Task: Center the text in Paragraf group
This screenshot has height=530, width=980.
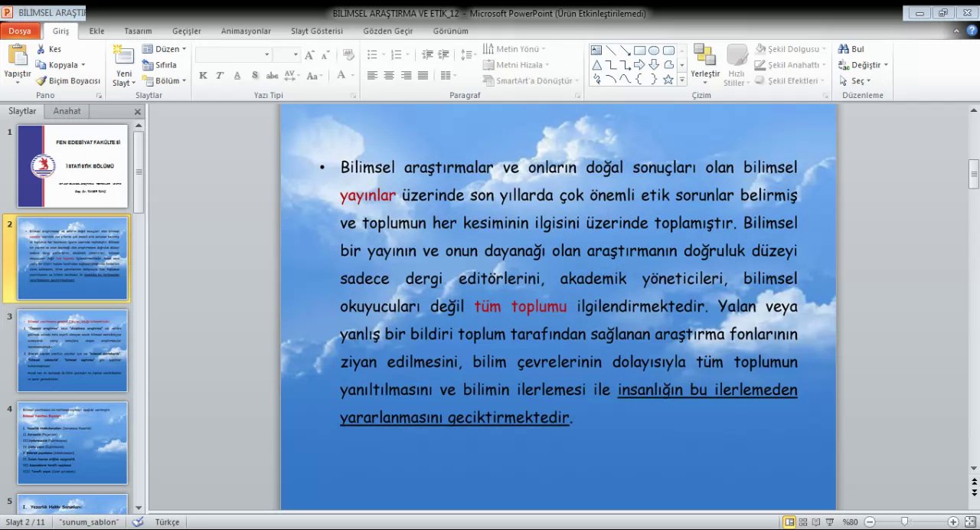Action: click(x=389, y=75)
